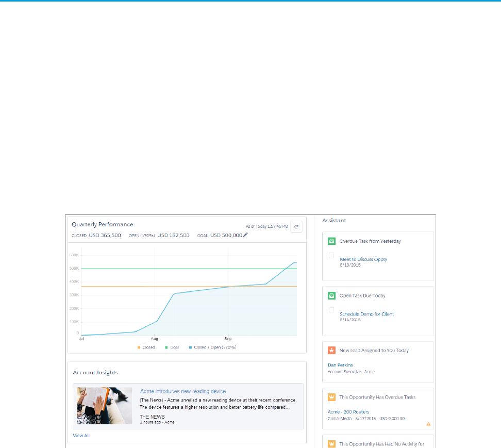Screen dimensions: 501x448
Task: Click the Global Media 8/17/2015 USD 9,000.00 details
Action: (366, 419)
